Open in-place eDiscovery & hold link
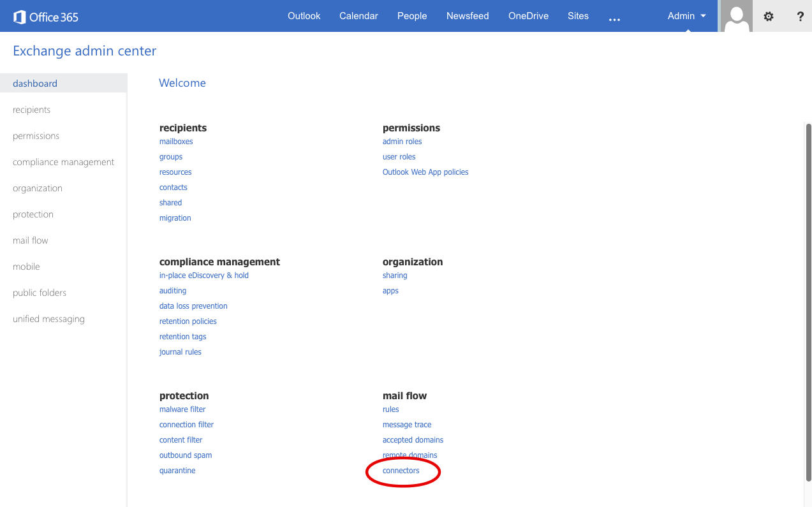Screen dimensions: 812x507 pyautogui.click(x=204, y=276)
